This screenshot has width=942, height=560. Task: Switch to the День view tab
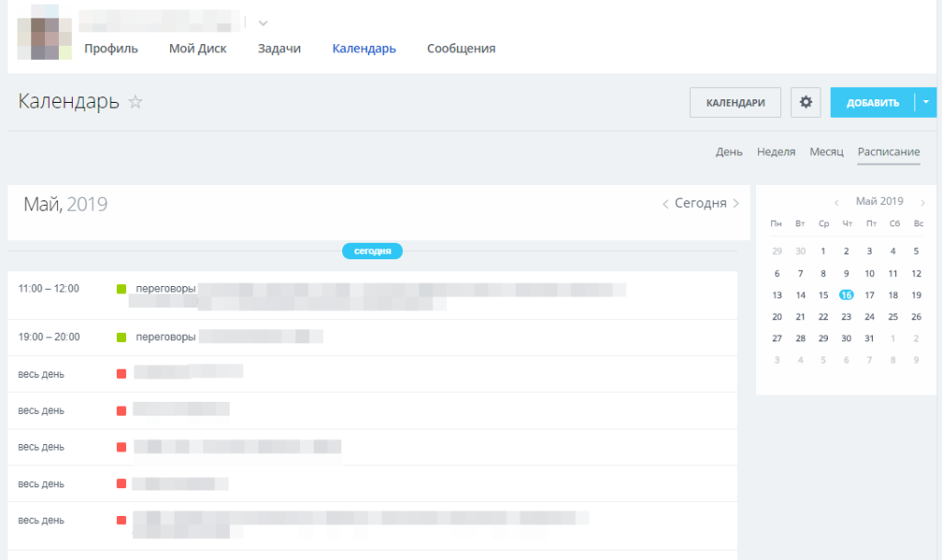(729, 152)
